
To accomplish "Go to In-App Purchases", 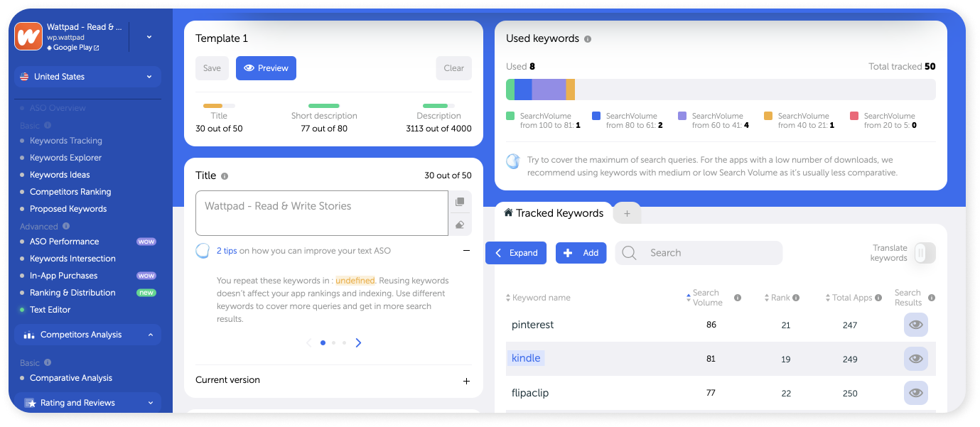I will 63,276.
